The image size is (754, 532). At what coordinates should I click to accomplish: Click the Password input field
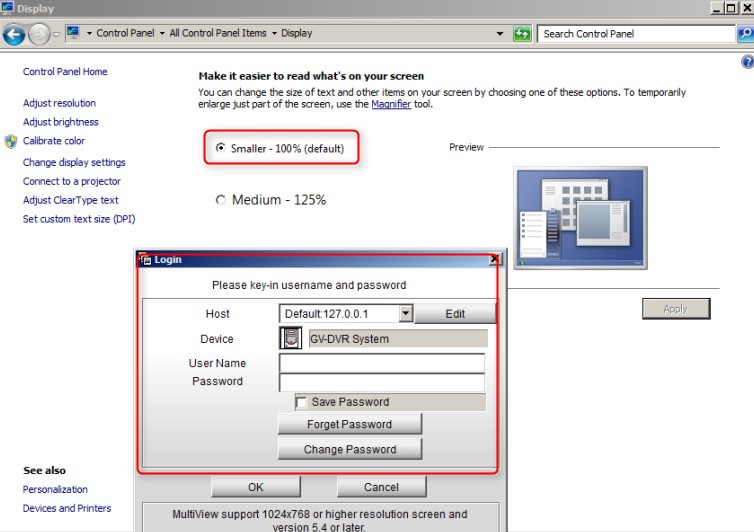(x=382, y=383)
